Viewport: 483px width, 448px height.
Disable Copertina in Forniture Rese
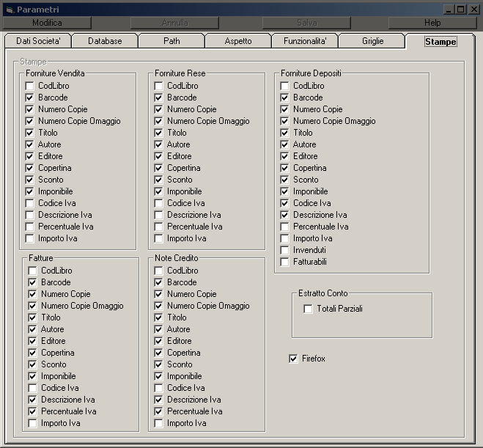[x=158, y=168]
